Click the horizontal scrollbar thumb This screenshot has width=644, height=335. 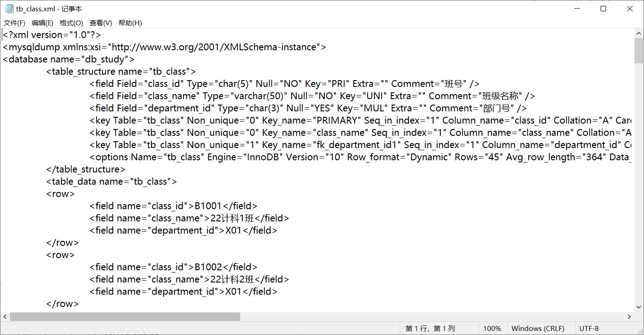coord(125,316)
